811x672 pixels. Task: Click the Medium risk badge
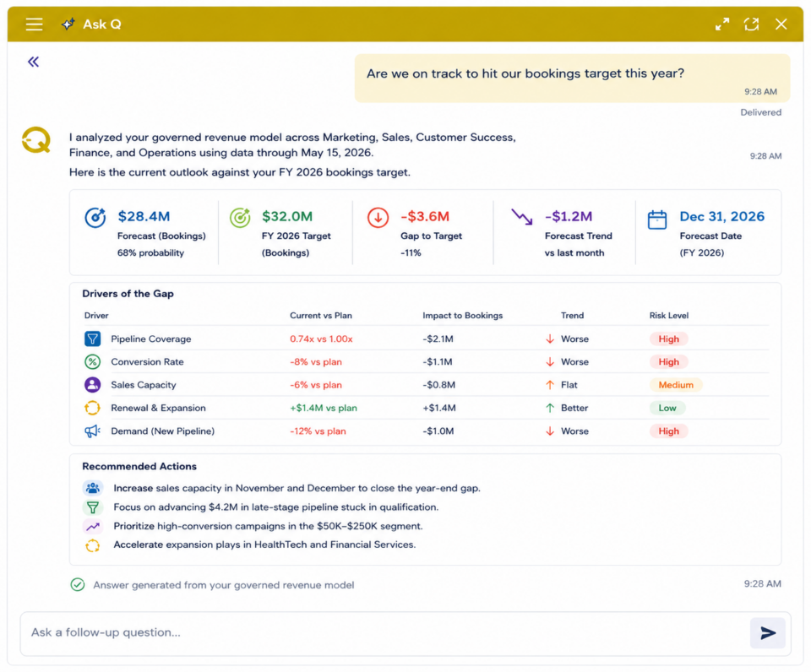pyautogui.click(x=676, y=385)
